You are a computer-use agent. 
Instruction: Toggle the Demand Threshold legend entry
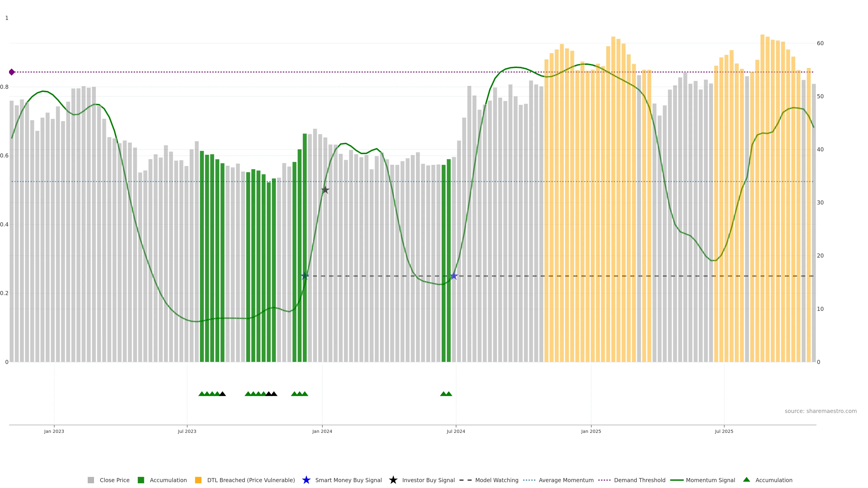pyautogui.click(x=639, y=480)
